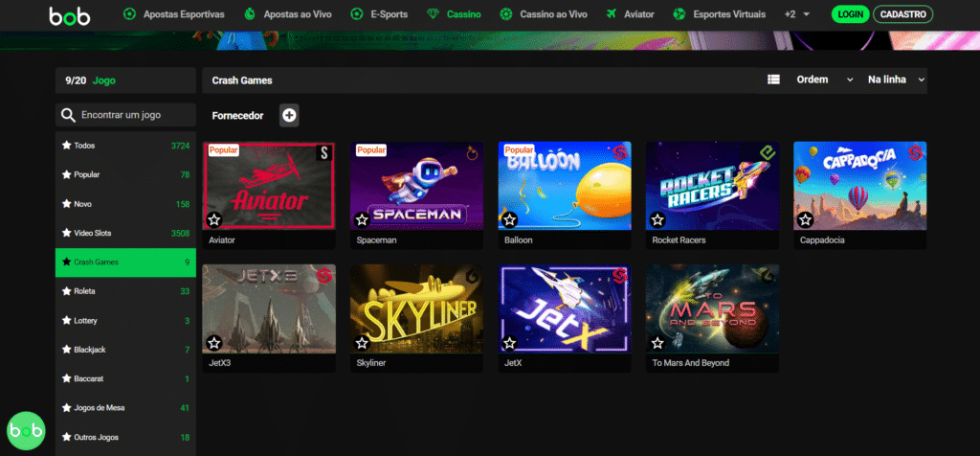
Task: Click the soccer ball icon beside Apostas Esportivas
Action: tap(129, 13)
